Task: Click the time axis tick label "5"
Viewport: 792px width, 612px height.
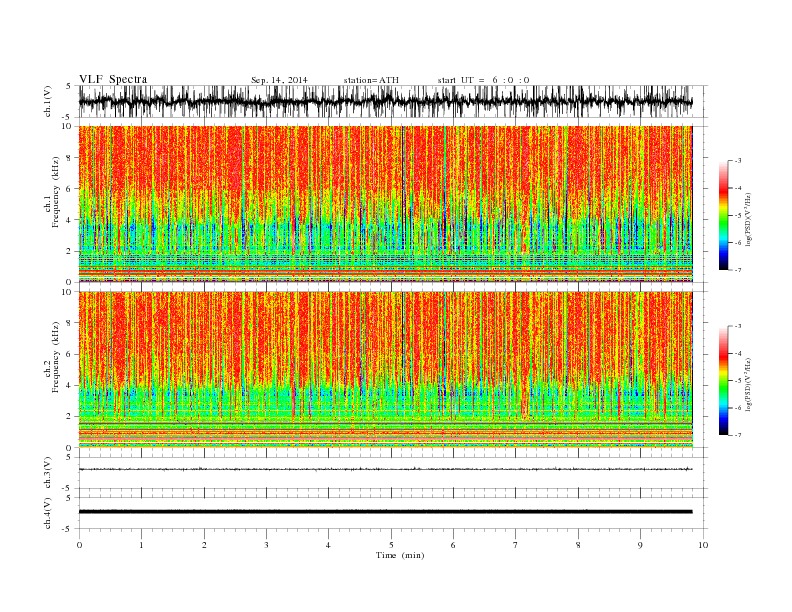Action: pos(391,545)
